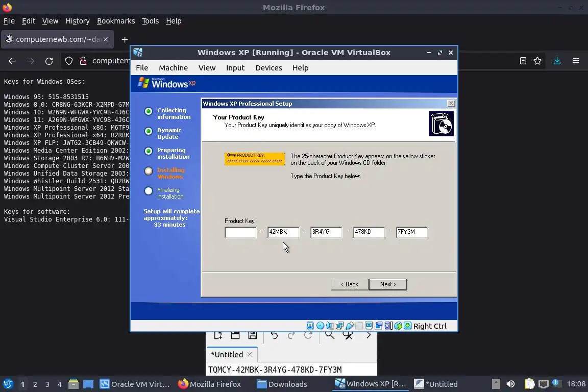The height and width of the screenshot is (392, 588).
Task: Click the first redo arrow in text editor
Action: tap(291, 335)
